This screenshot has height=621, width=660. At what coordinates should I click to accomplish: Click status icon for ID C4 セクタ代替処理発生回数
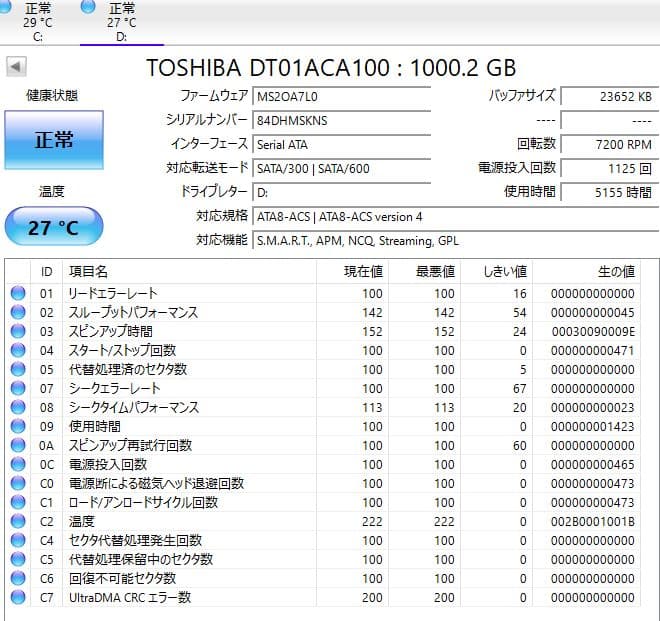(x=18, y=540)
